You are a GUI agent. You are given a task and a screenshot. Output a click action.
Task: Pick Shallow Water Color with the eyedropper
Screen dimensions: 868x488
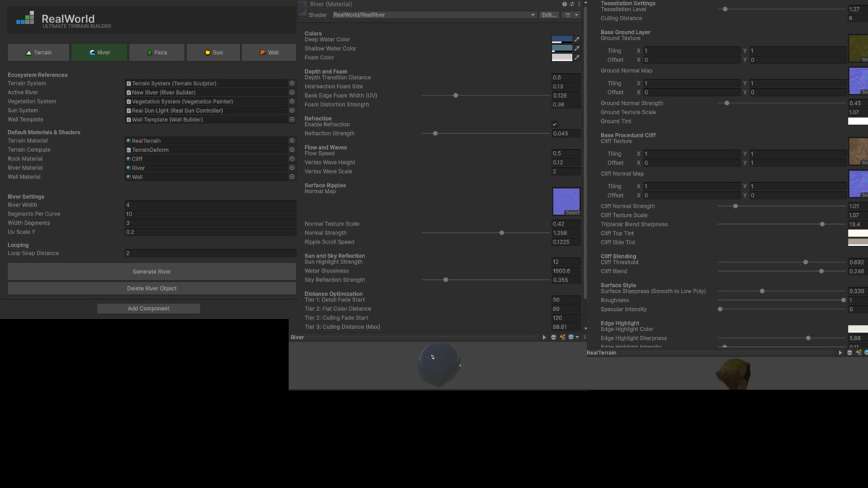(x=577, y=48)
